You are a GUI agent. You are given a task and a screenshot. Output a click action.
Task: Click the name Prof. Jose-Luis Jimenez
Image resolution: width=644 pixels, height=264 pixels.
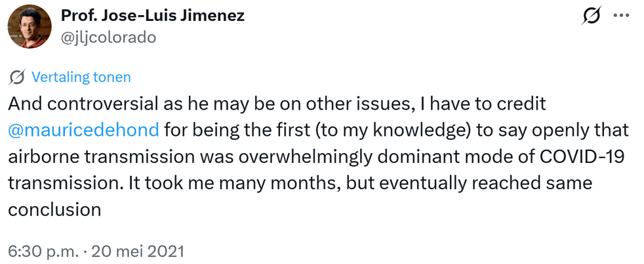click(153, 16)
